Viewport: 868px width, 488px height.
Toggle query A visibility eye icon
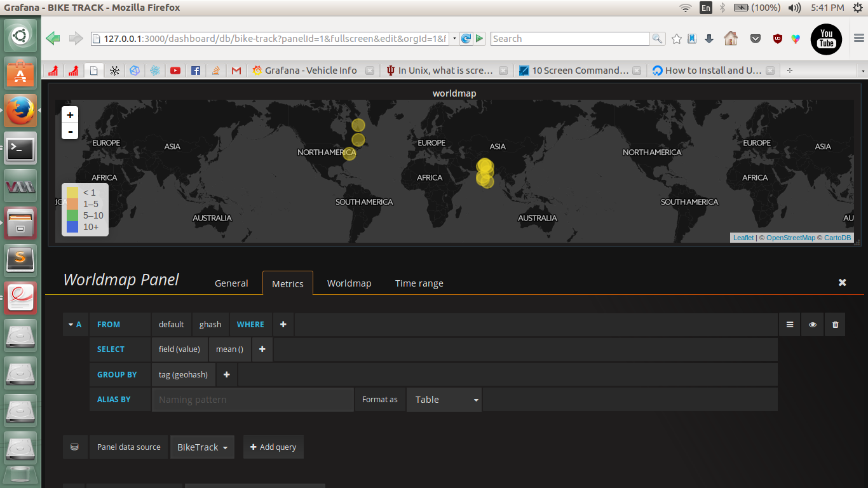813,325
